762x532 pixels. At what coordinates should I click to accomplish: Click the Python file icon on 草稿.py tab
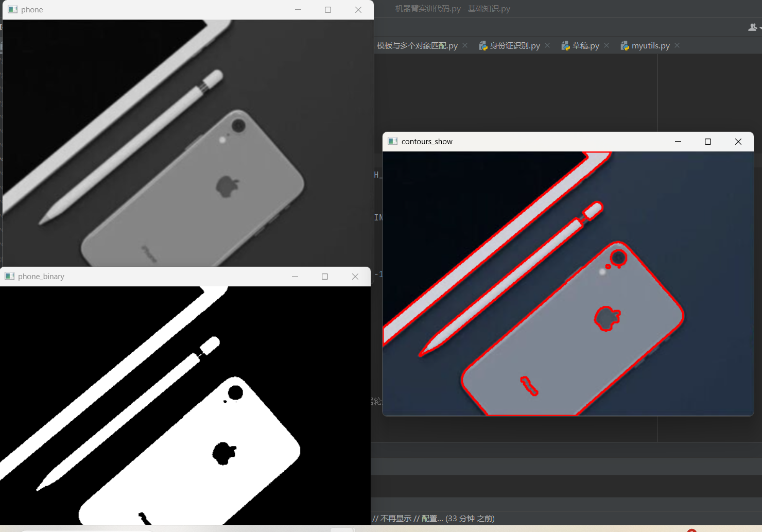click(565, 46)
